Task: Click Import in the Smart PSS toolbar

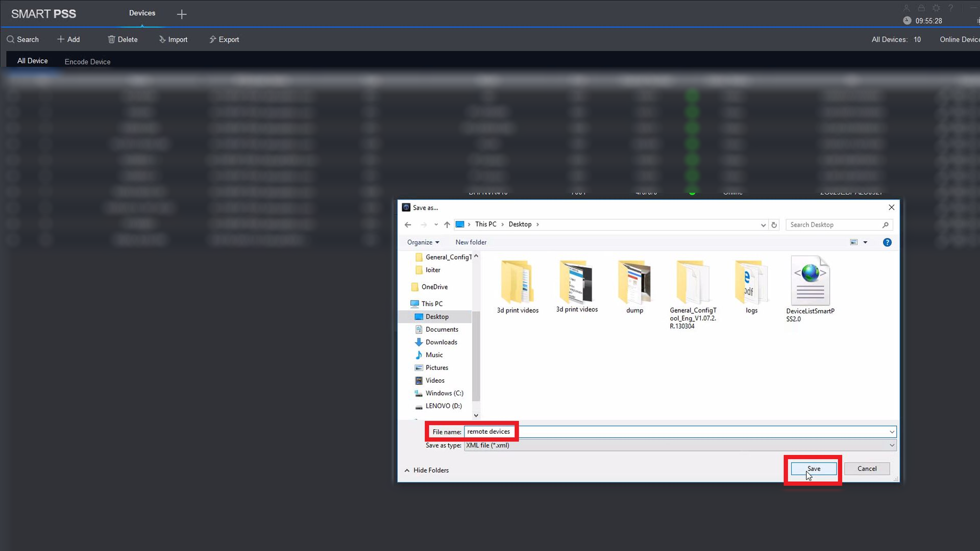Action: (173, 39)
